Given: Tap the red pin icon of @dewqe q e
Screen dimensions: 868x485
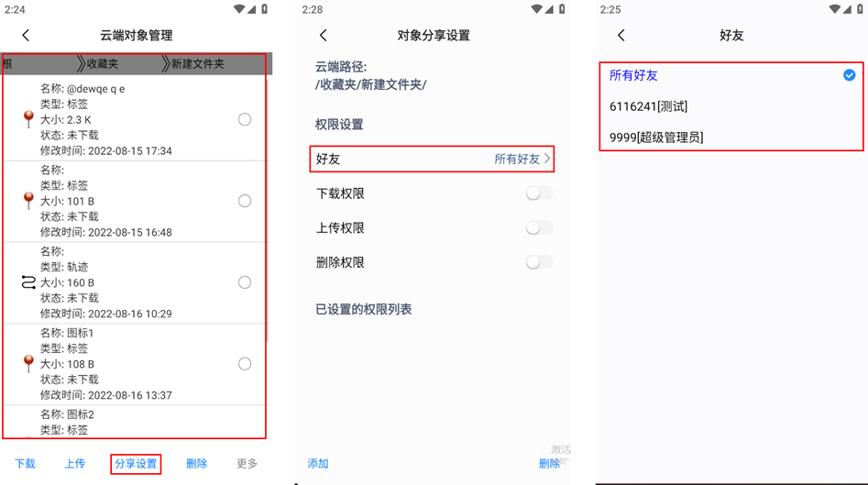Looking at the screenshot, I should [28, 119].
